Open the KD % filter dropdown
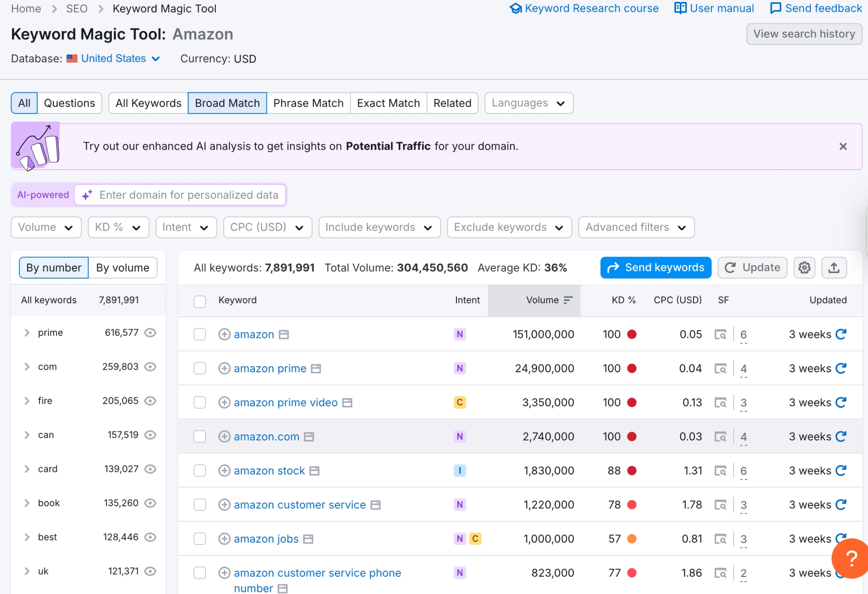Screen dimensions: 868x594 (119, 227)
